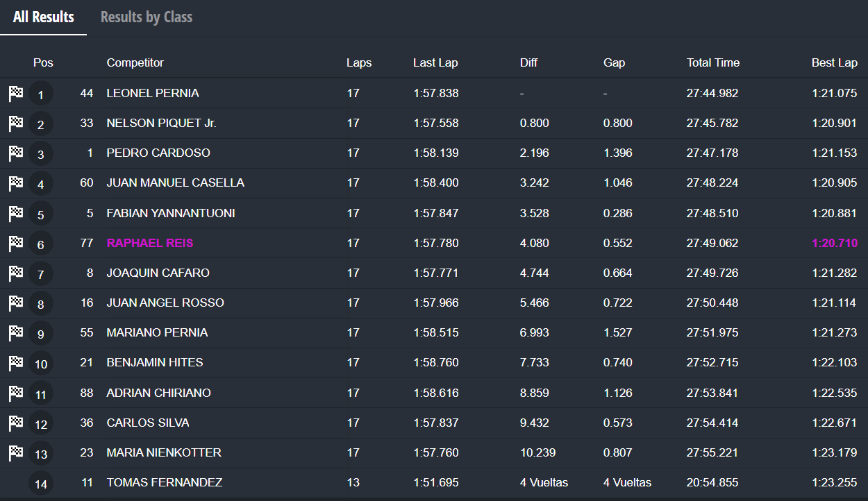
Task: Select competitor name PEDRO CARDOSO
Action: [x=158, y=153]
